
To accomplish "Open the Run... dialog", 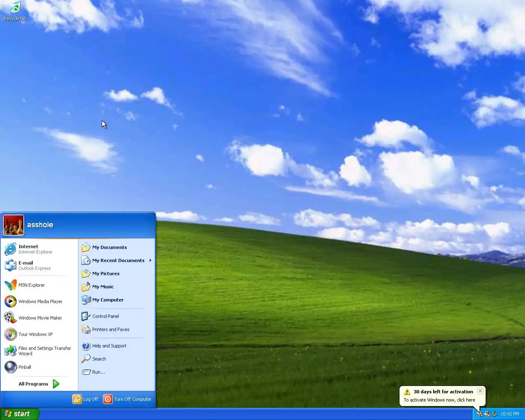I will 116,372.
